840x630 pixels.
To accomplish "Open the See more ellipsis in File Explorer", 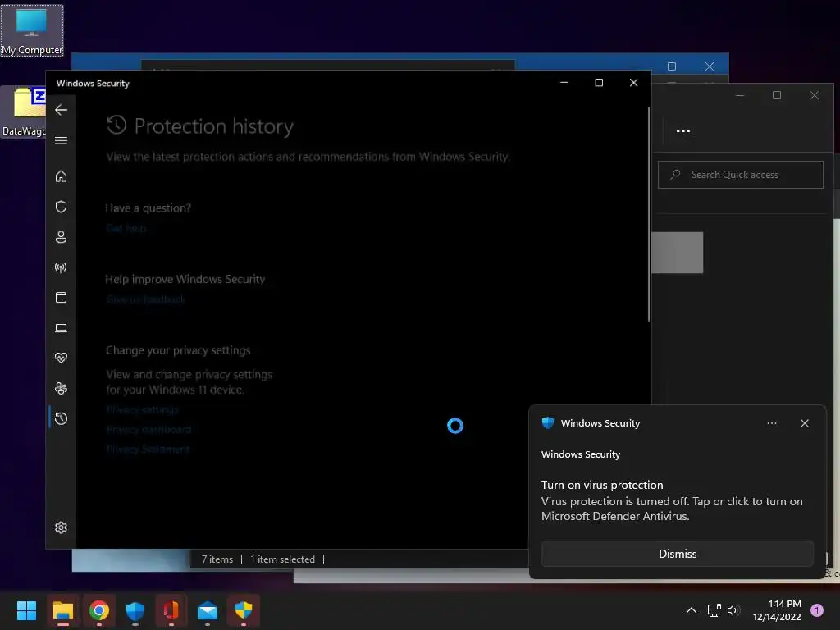I will pos(683,130).
